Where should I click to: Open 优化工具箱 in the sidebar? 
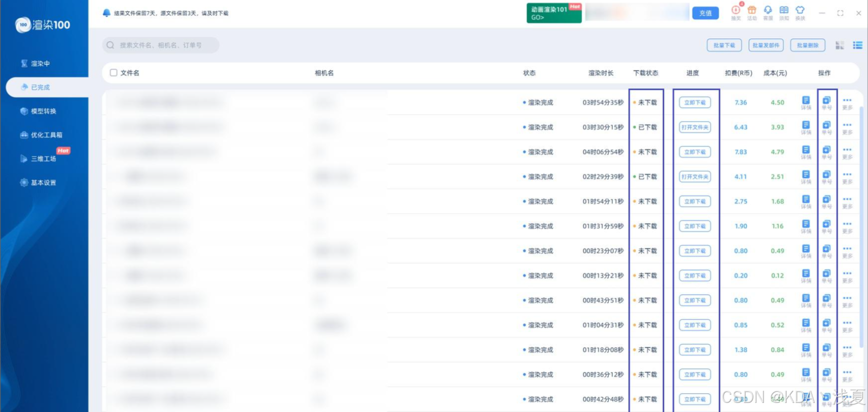pyautogui.click(x=41, y=135)
